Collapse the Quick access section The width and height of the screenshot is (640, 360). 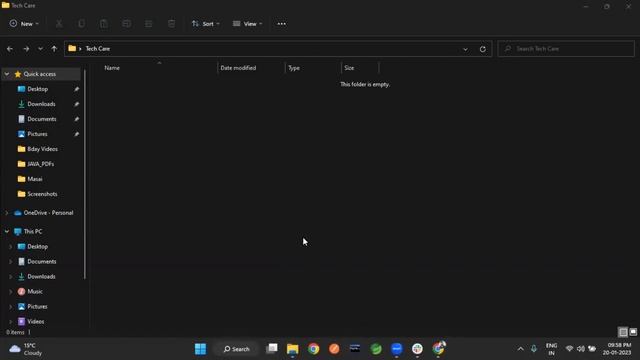click(7, 74)
